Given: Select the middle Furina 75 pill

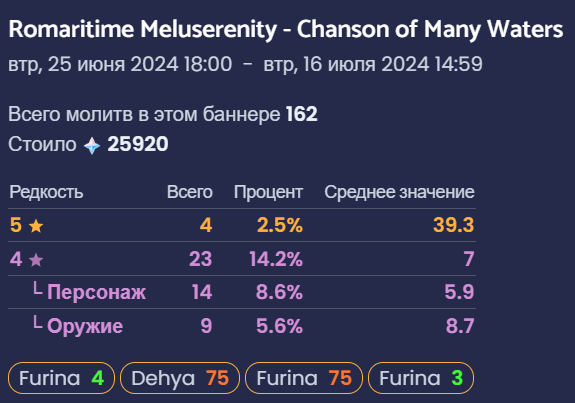Looking at the screenshot, I should (x=304, y=378).
